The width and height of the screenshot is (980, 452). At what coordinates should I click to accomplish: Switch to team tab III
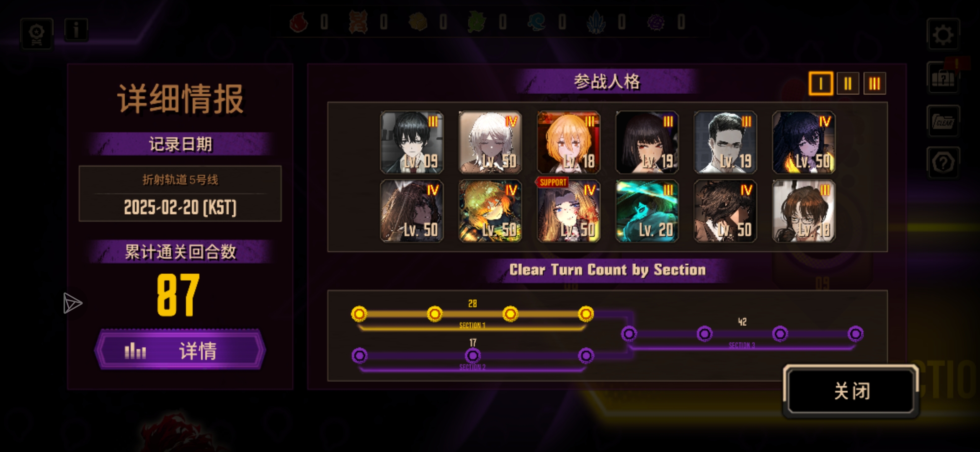point(874,84)
